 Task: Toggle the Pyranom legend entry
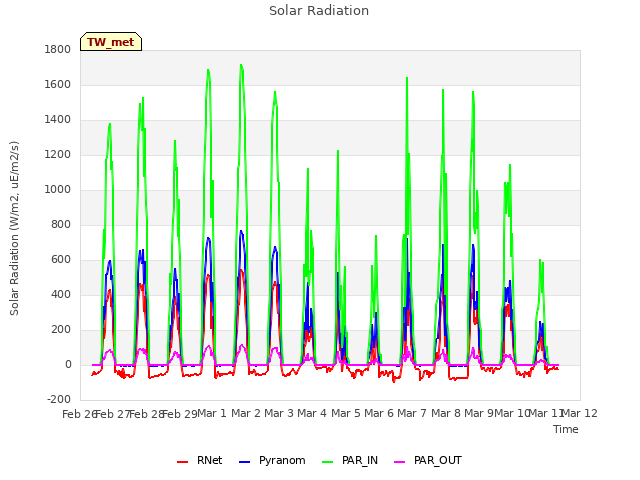coord(272,460)
